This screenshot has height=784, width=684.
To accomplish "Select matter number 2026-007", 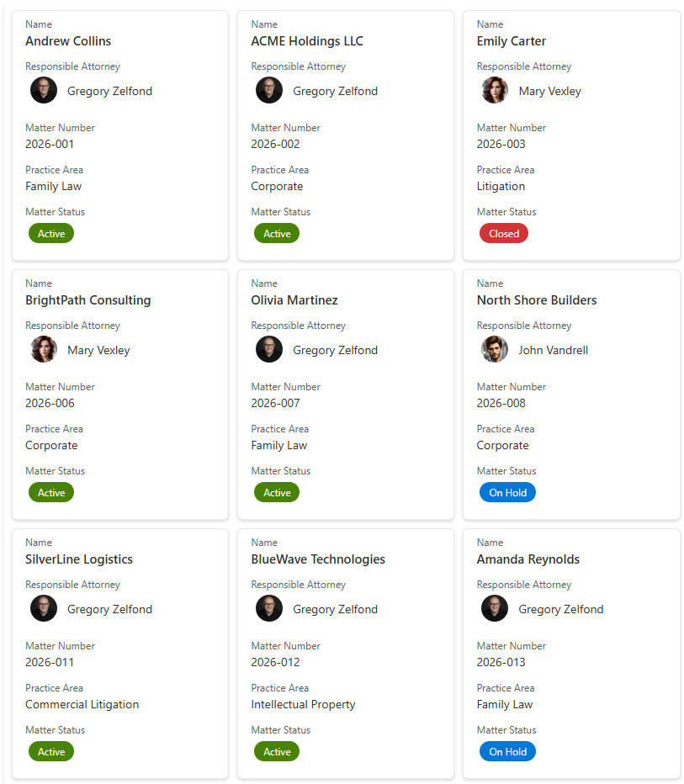I will 275,403.
